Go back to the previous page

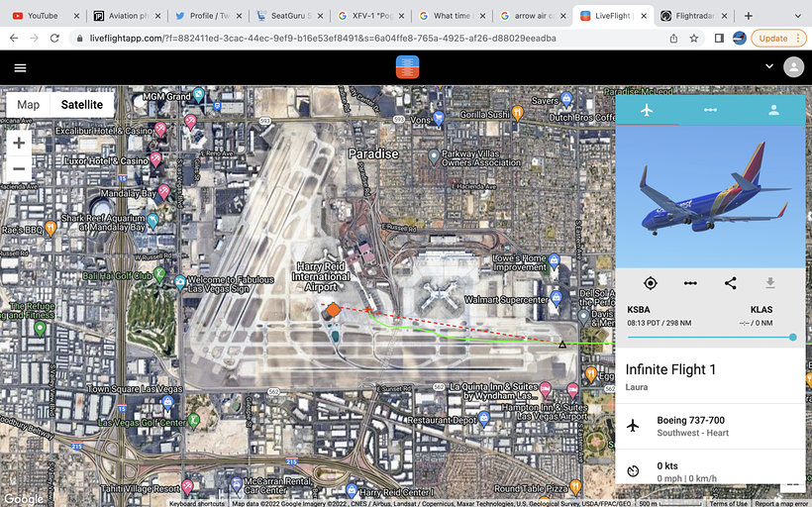14,38
